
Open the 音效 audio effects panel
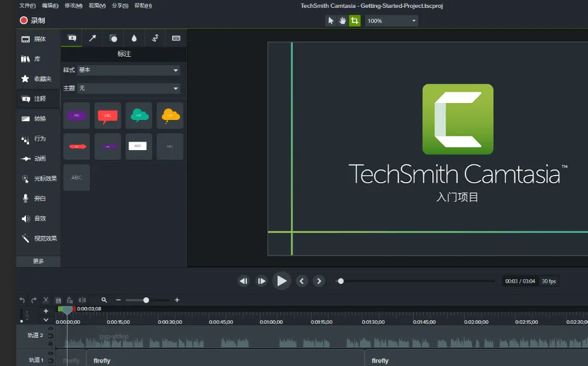tap(38, 218)
